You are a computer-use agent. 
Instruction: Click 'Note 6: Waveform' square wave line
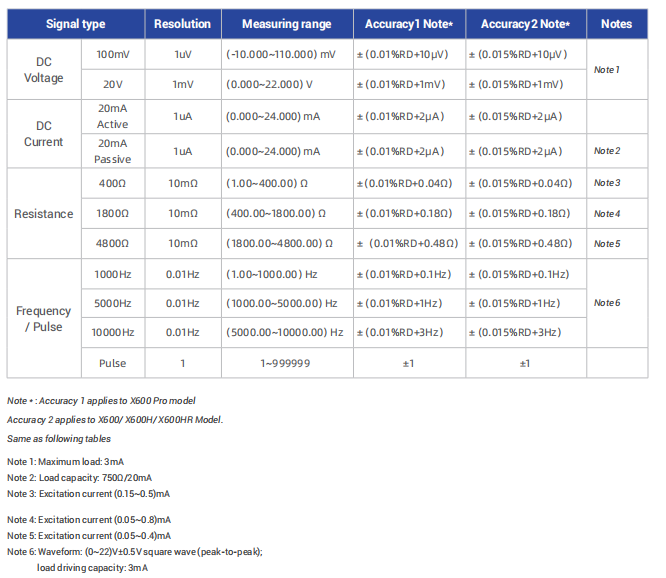[x=135, y=552]
